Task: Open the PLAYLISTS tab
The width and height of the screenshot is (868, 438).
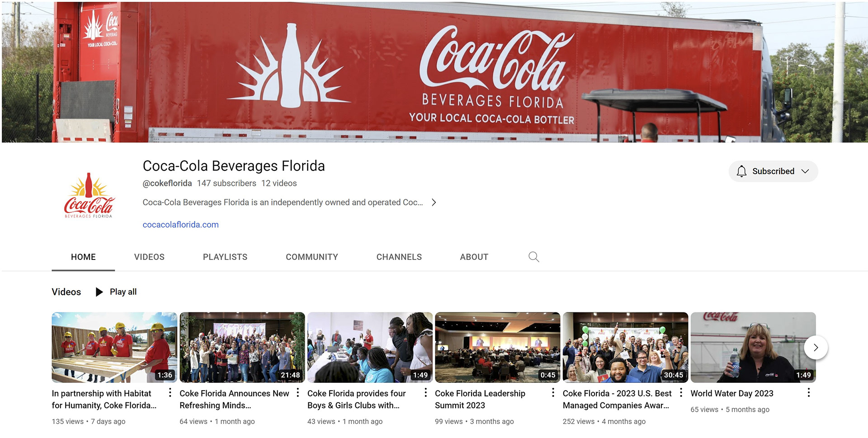Action: click(225, 257)
